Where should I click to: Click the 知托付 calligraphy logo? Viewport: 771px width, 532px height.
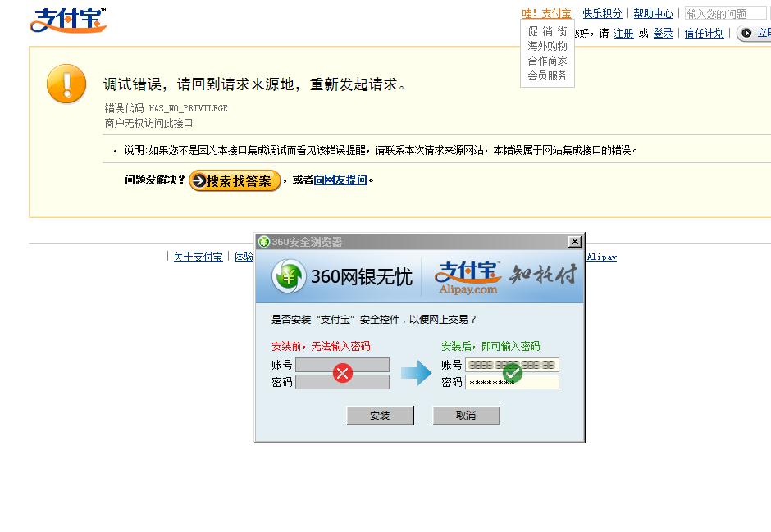coord(543,275)
